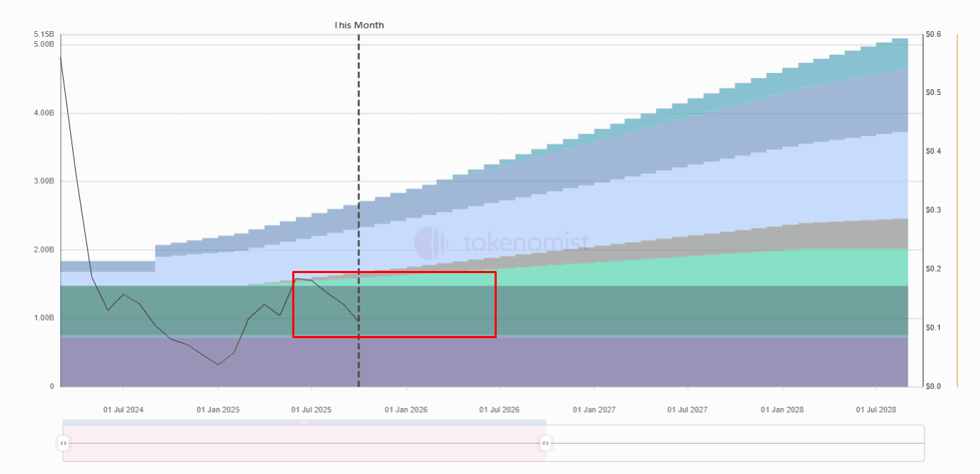Click the 01 Jul 2028 axis label
This screenshot has width=980, height=474.
point(876,410)
